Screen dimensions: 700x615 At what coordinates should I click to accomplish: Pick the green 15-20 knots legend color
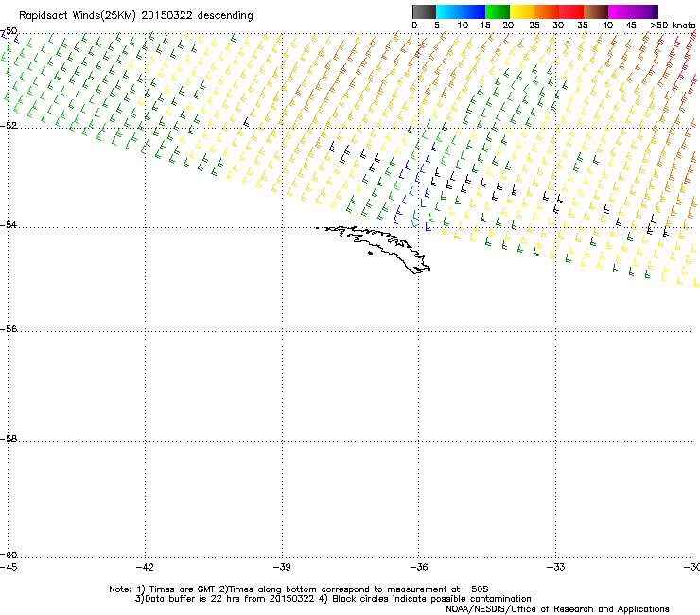tap(498, 11)
